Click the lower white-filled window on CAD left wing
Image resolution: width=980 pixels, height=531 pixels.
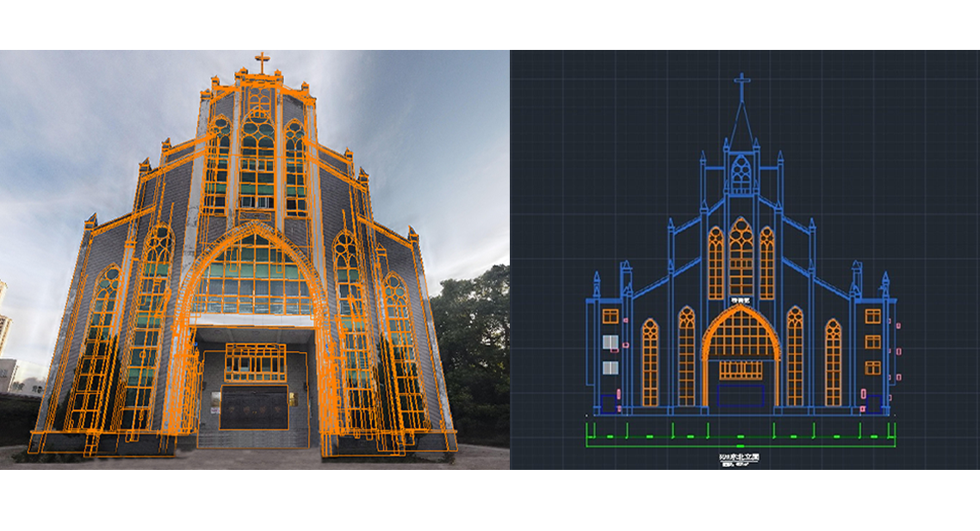click(x=610, y=368)
